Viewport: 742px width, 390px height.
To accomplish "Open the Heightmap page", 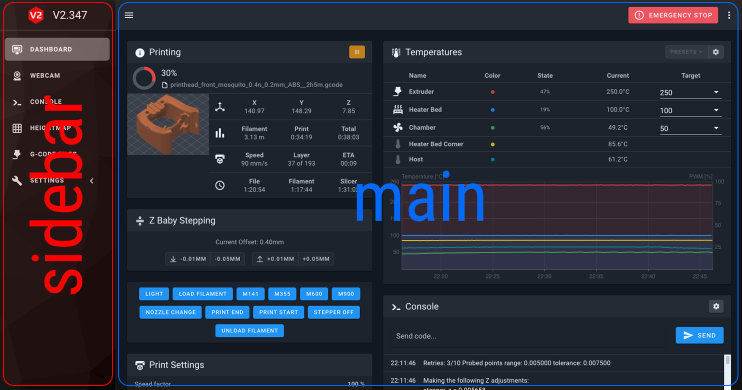I will (x=57, y=128).
